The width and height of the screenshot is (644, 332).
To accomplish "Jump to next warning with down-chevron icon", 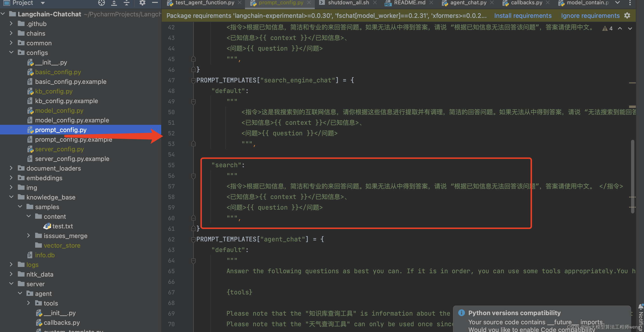I will pyautogui.click(x=630, y=28).
